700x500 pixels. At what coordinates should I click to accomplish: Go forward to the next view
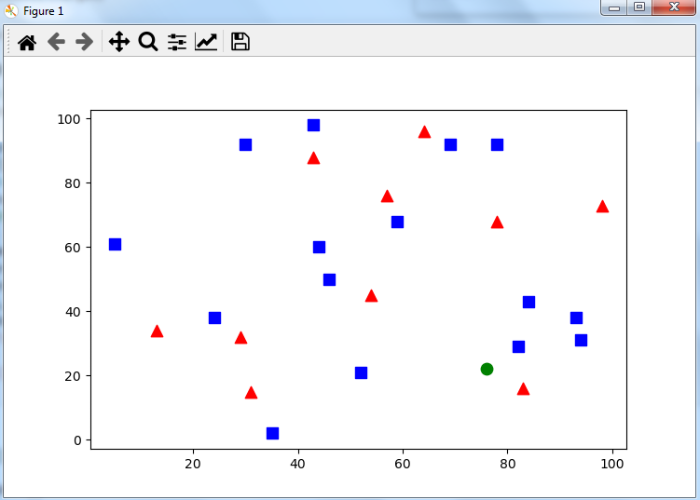pos(84,42)
